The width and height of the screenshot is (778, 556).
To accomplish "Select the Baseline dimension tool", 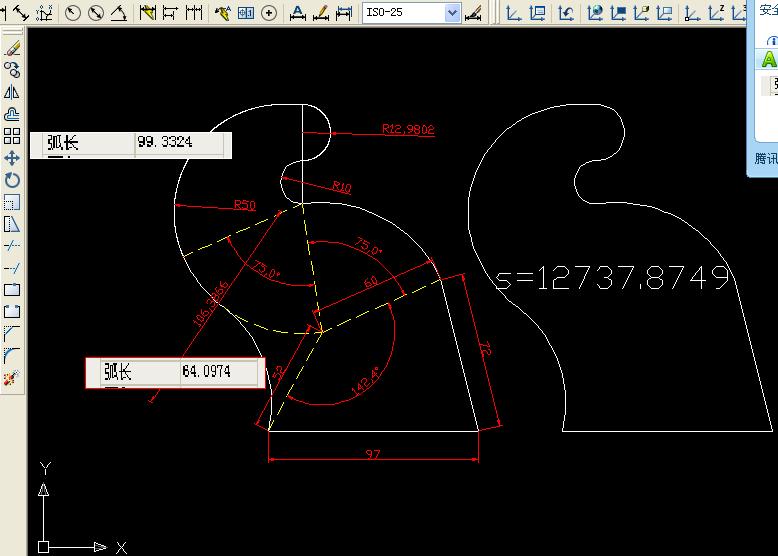I will click(170, 12).
